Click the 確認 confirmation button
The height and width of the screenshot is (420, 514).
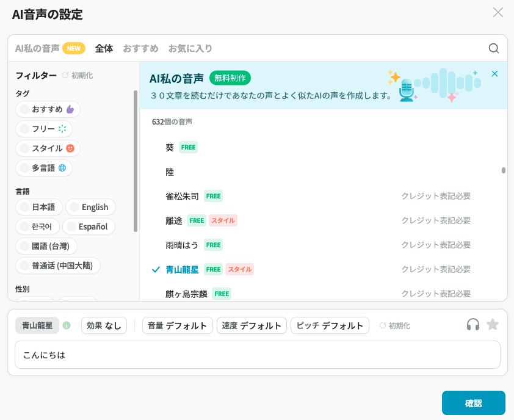tap(474, 403)
